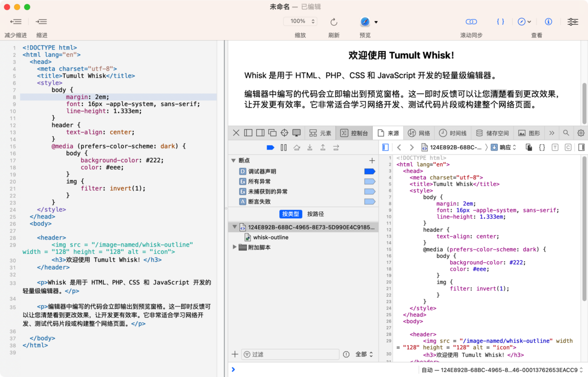
Task: Go back in source history arrow
Action: (399, 147)
